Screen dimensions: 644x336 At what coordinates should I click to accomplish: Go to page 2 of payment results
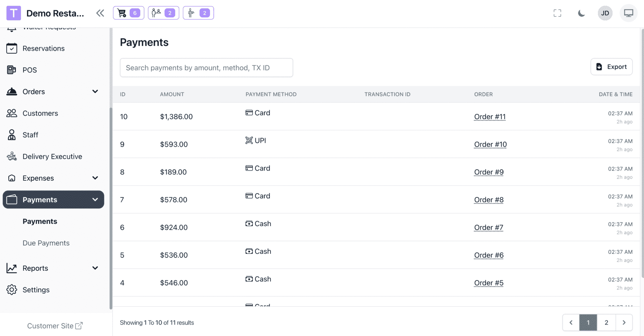coord(606,323)
